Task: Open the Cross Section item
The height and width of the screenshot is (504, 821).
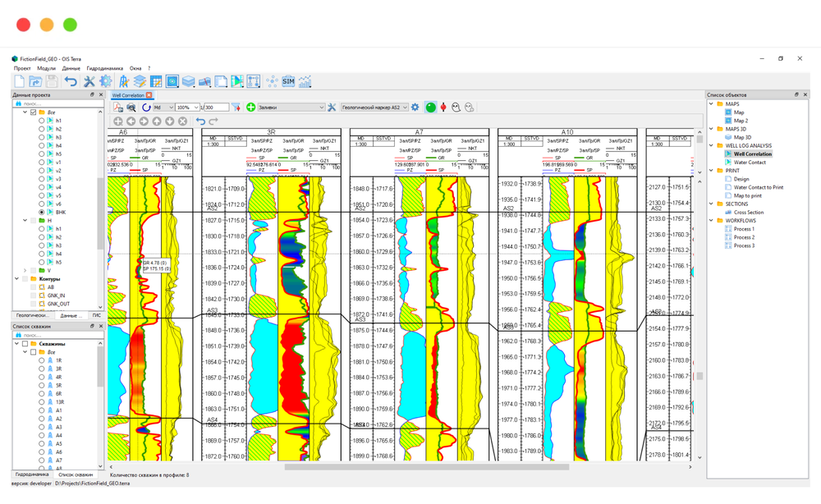Action: point(748,213)
